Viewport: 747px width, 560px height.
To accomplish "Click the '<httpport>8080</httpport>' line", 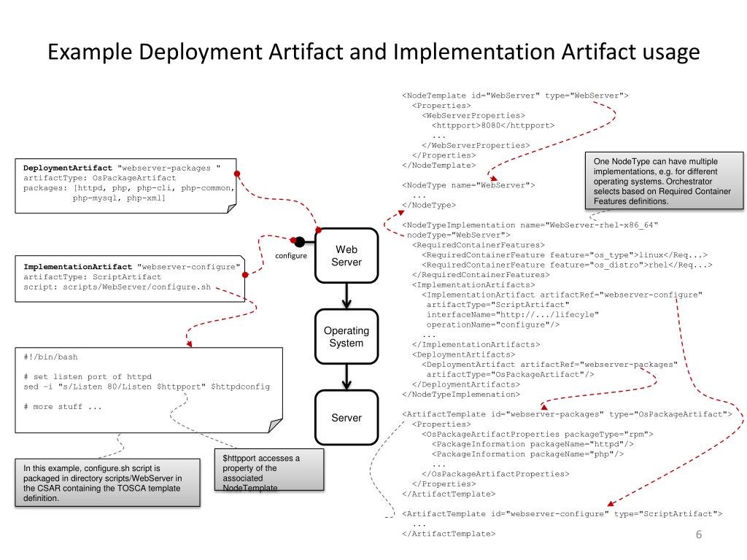I will [x=493, y=125].
